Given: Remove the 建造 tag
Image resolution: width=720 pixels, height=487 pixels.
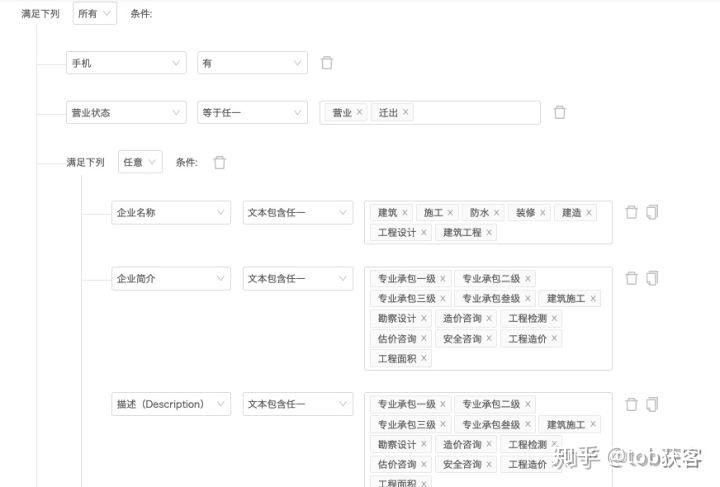Looking at the screenshot, I should (589, 213).
